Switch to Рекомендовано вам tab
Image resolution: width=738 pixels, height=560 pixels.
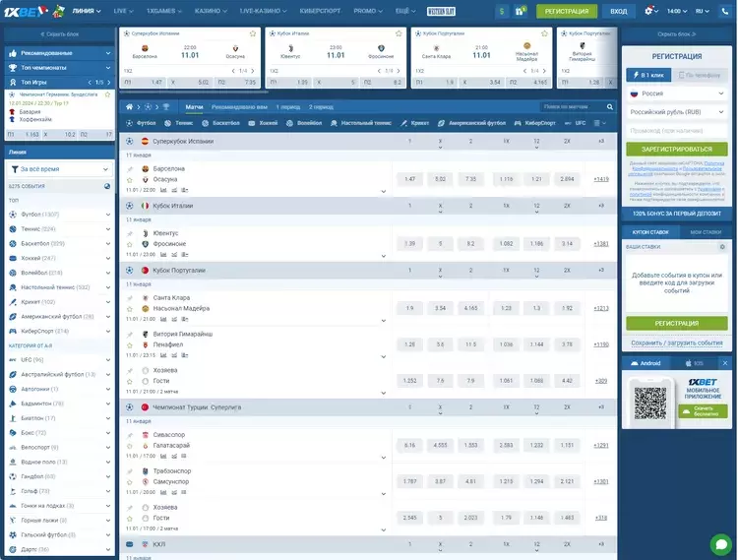point(239,107)
